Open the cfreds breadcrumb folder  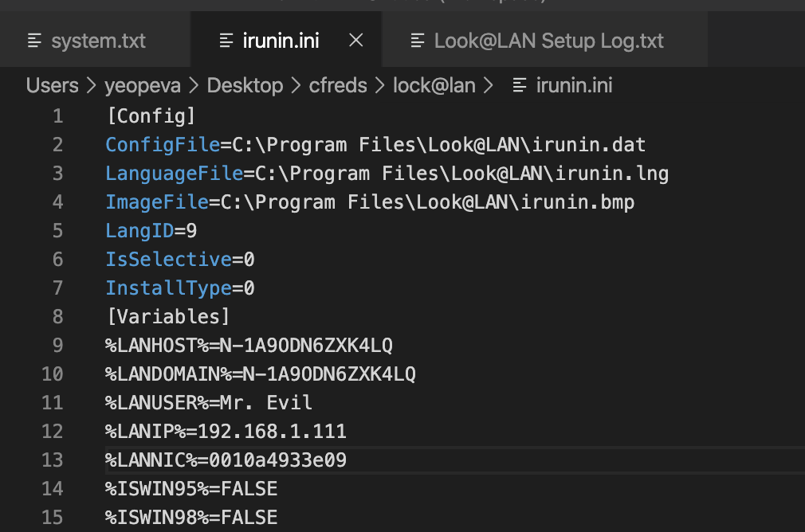(338, 85)
